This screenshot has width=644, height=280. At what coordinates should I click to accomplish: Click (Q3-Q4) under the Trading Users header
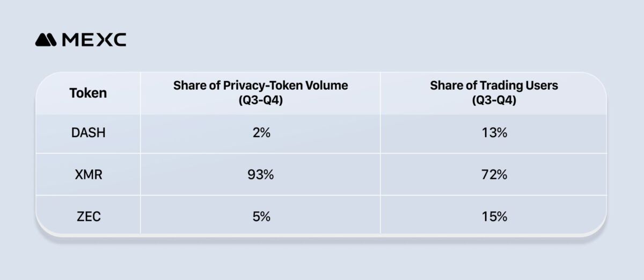click(x=494, y=100)
